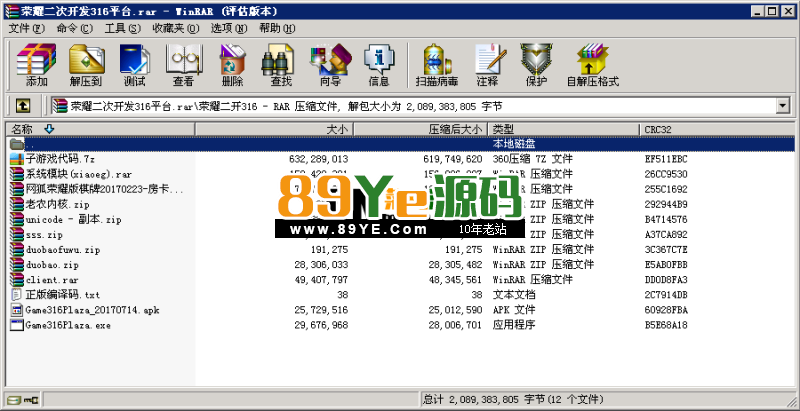The width and height of the screenshot is (800, 411).
Task: Open the Find (查找) binoculars tool
Action: [280, 65]
